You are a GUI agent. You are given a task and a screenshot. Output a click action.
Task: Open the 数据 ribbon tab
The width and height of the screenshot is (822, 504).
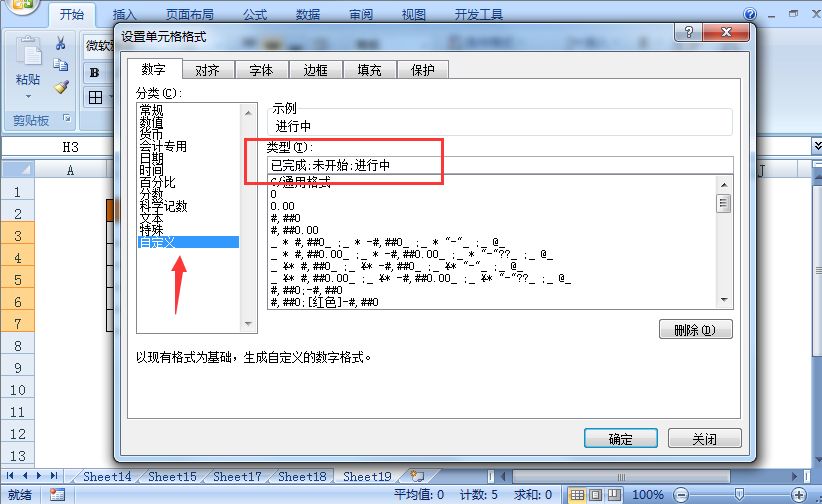308,14
